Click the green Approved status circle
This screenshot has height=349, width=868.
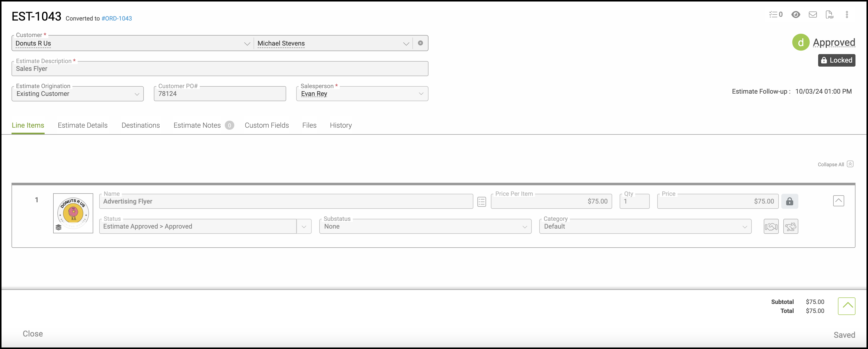[800, 42]
